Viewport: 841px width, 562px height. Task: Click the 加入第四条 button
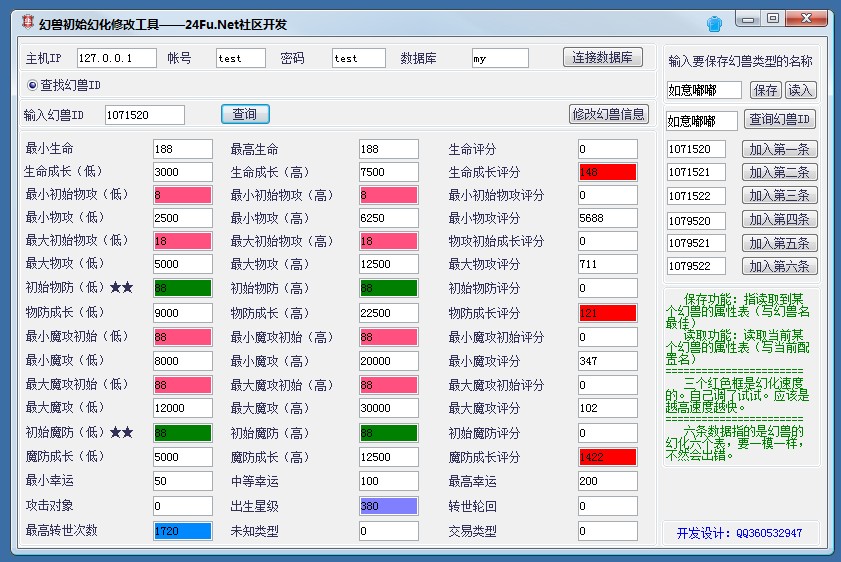(x=780, y=219)
